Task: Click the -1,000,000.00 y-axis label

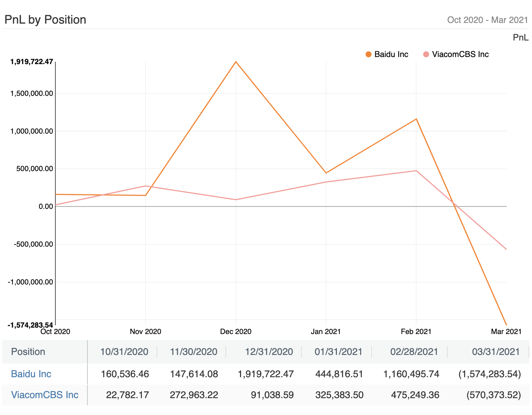Action: click(30, 282)
